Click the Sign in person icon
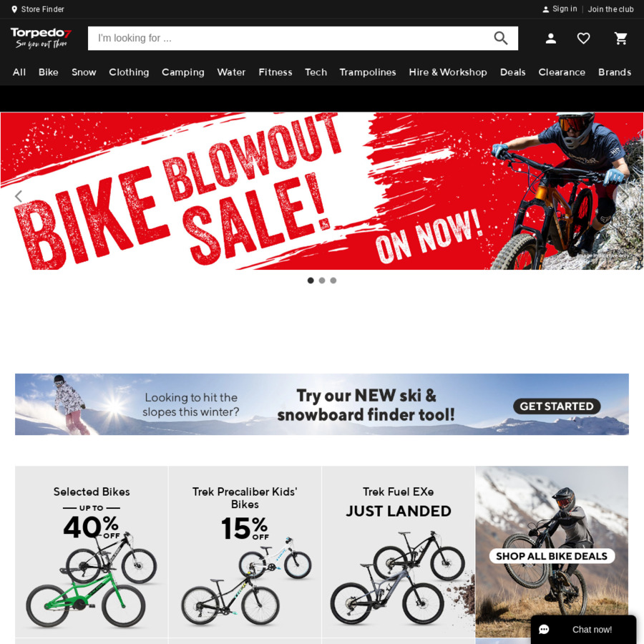The image size is (644, 644). pyautogui.click(x=545, y=9)
